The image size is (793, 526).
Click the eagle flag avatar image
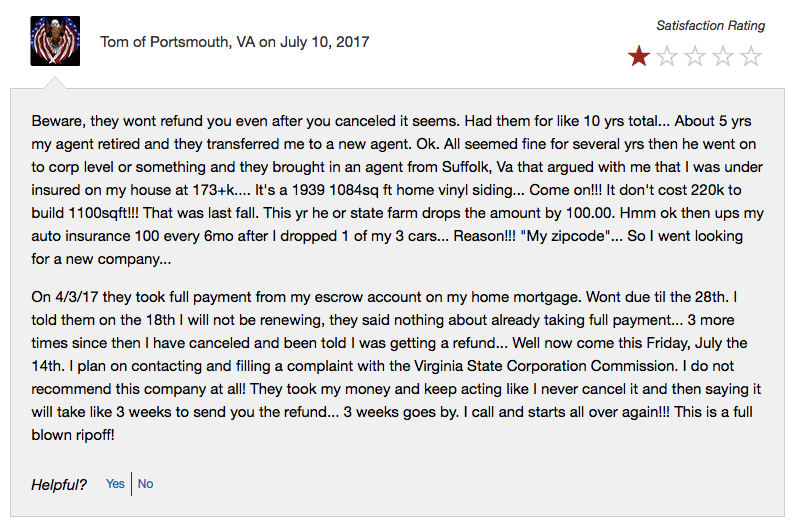pos(48,42)
